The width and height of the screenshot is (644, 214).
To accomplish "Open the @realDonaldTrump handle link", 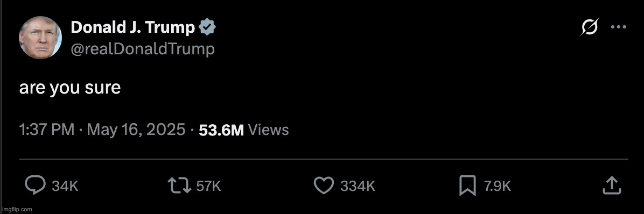I will (x=143, y=49).
